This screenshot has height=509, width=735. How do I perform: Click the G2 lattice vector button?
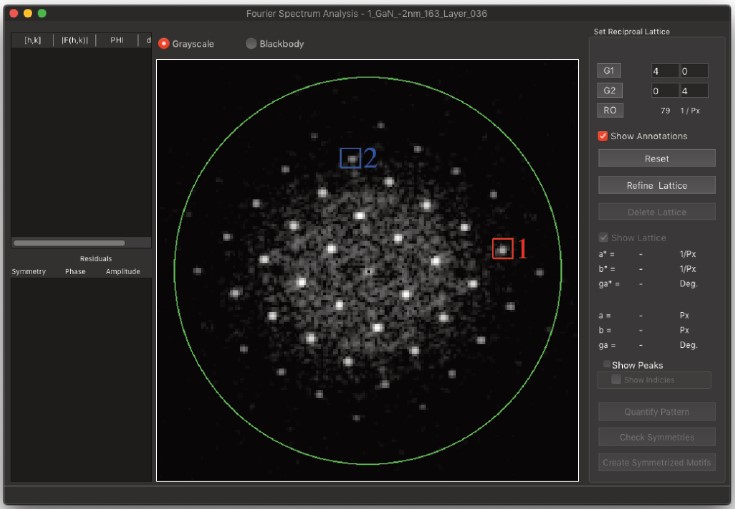point(608,91)
